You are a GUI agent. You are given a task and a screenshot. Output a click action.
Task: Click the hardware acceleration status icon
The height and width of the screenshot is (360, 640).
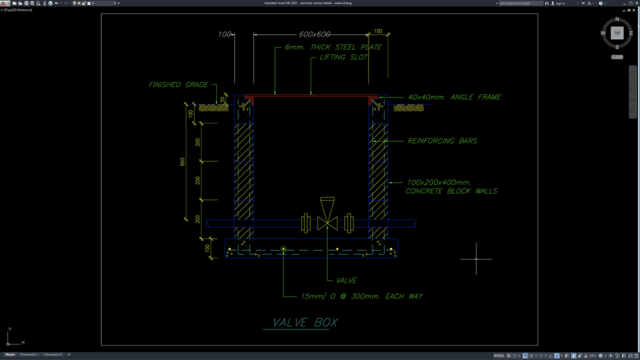point(624,356)
